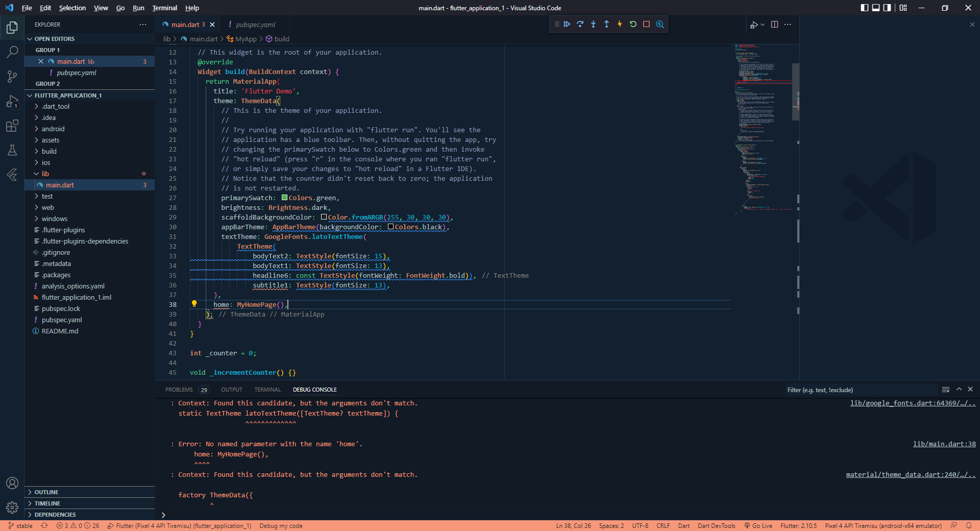This screenshot has width=980, height=531.
Task: Split the editor to the right
Action: [x=774, y=25]
